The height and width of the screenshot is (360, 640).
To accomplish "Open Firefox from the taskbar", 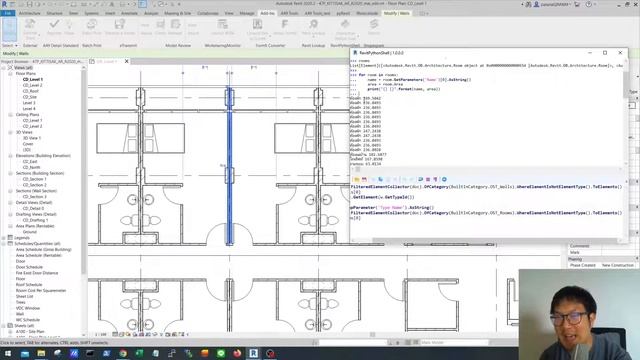I will [237, 353].
